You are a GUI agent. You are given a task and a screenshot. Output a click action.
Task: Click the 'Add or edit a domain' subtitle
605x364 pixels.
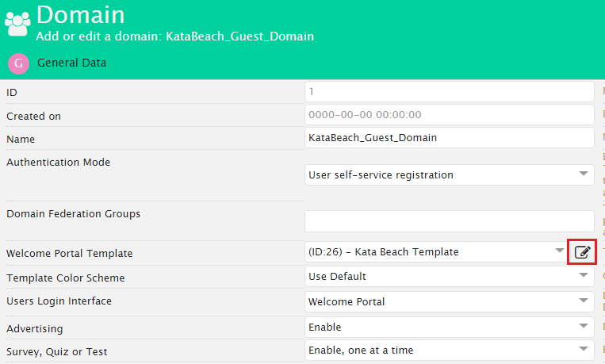175,36
